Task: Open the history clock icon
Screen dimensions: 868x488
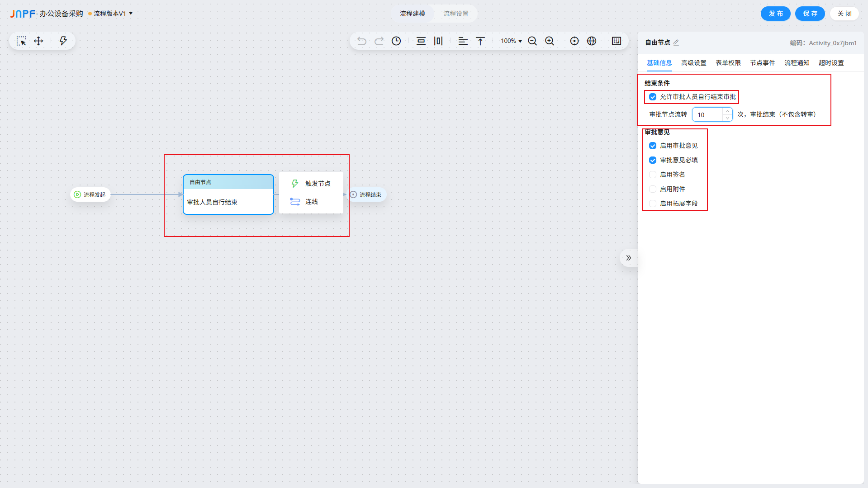Action: click(396, 41)
